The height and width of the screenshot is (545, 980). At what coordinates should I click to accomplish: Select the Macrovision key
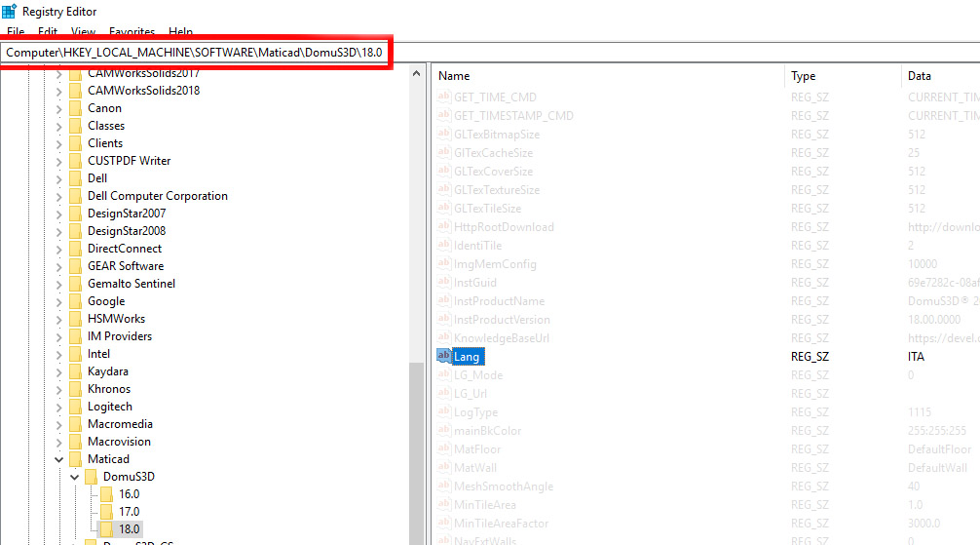(119, 441)
